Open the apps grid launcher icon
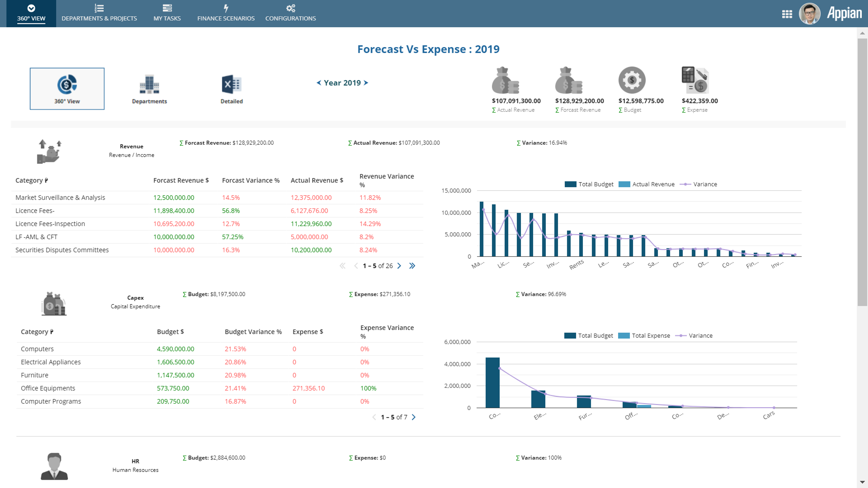The image size is (868, 488). (787, 14)
